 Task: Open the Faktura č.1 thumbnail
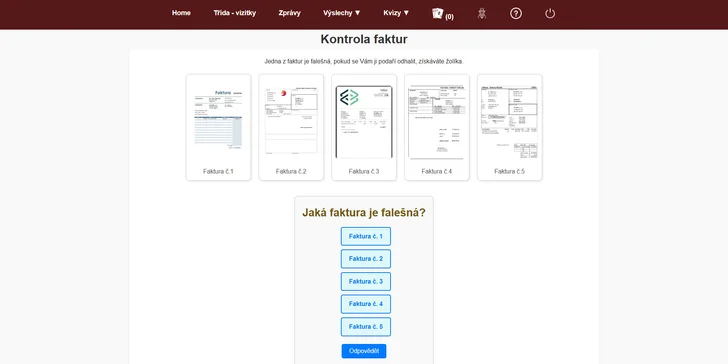(218, 127)
